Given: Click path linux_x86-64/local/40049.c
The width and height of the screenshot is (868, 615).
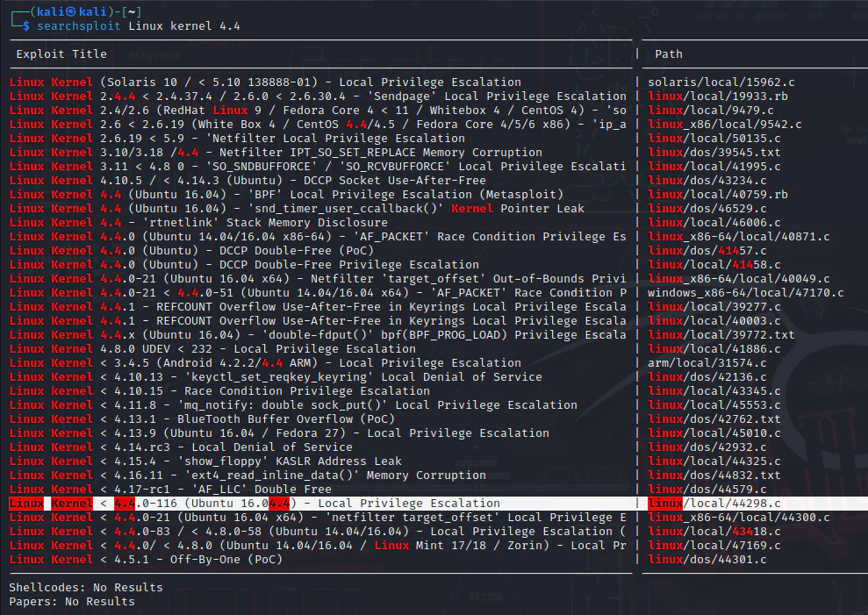Looking at the screenshot, I should 738,279.
